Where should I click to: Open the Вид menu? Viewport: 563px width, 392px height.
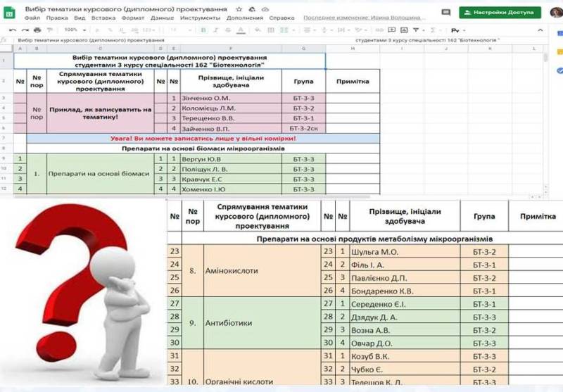tap(80, 18)
